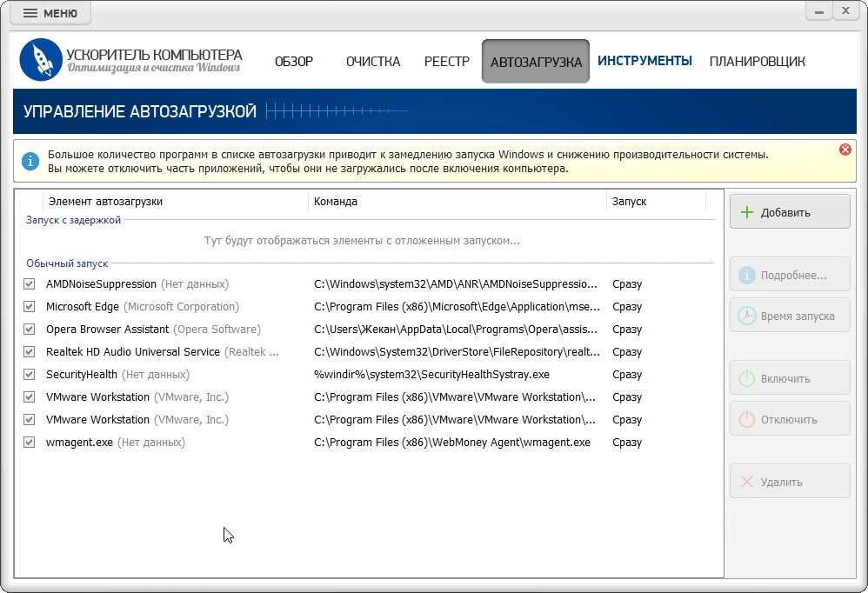Screen dimensions: 868x593
Task: Select the Opera Browser Assistant entry name
Action: coord(107,330)
